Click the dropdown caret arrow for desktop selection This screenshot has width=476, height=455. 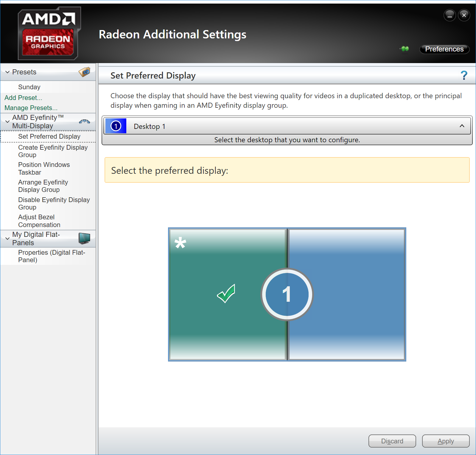[x=462, y=126]
